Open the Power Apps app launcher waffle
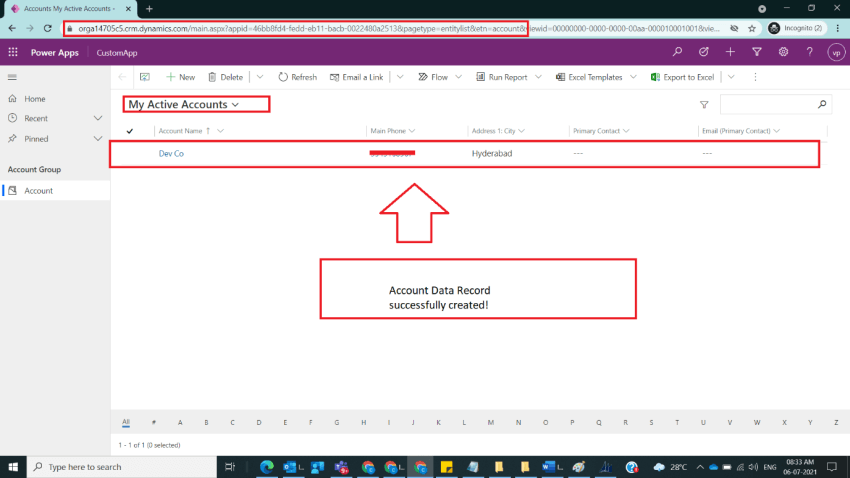This screenshot has height=478, width=850. tap(13, 53)
